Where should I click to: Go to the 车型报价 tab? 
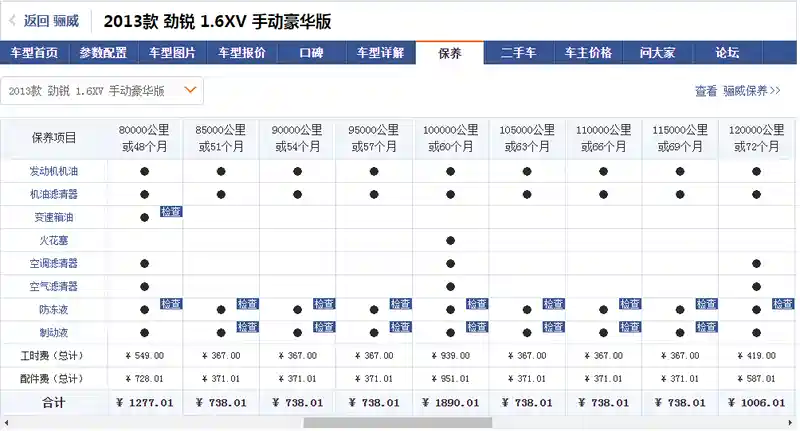[242, 53]
